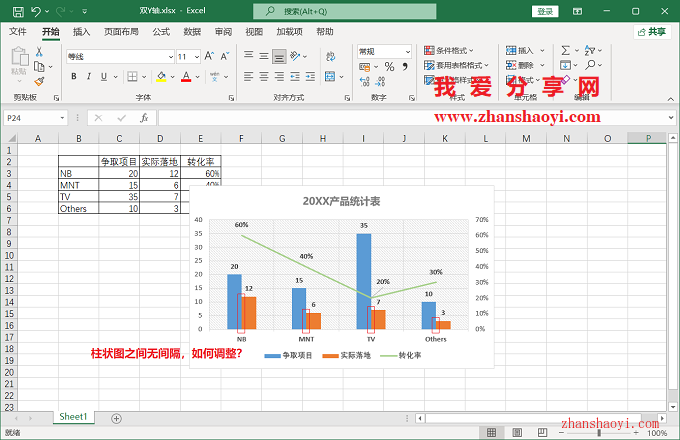Click the Fill down icon
The height and width of the screenshot is (440, 680).
(x=565, y=65)
